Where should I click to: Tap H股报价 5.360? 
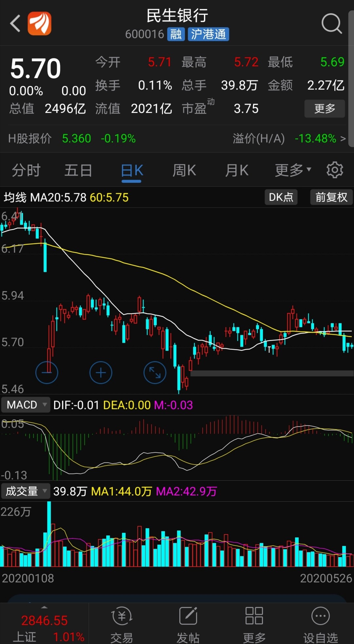(x=76, y=138)
